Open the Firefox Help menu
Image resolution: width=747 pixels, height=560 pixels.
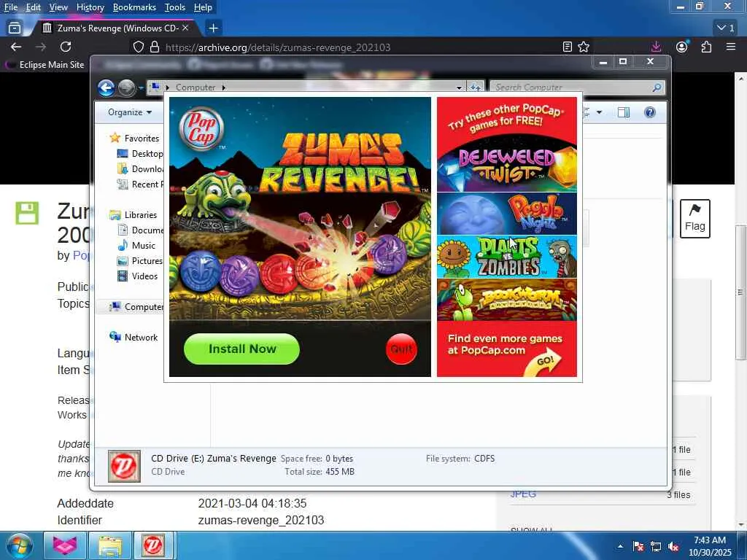tap(203, 7)
